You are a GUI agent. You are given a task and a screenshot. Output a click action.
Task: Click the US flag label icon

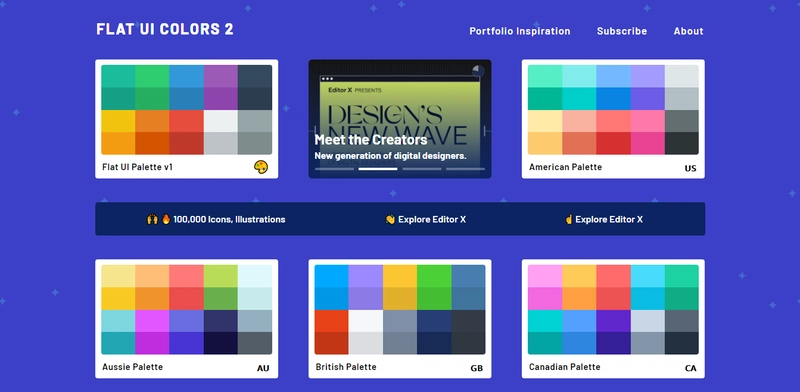point(690,168)
